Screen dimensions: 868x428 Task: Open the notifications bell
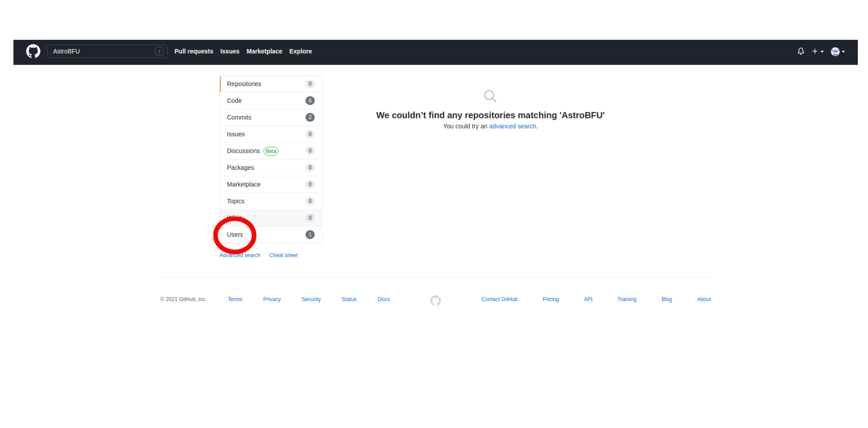tap(800, 51)
